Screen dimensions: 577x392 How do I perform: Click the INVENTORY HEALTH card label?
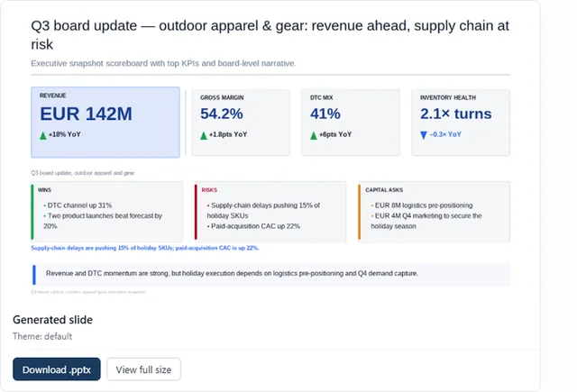point(448,98)
